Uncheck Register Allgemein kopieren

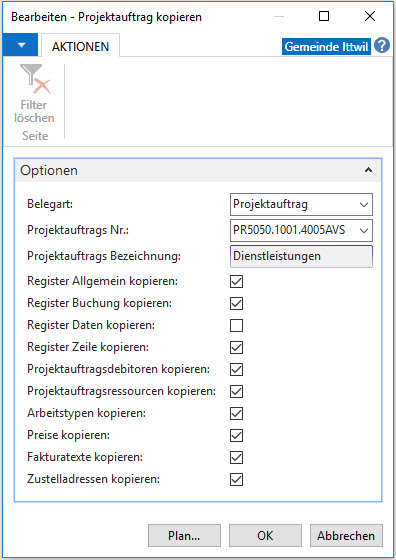(x=236, y=281)
